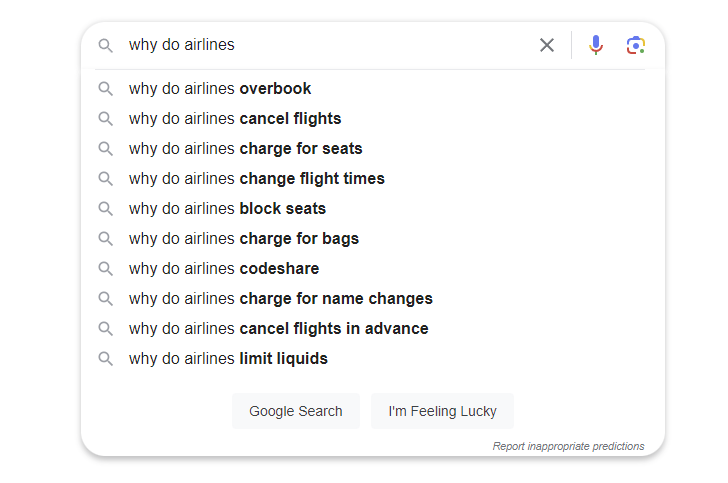Choose 'why do airlines charge for name changes'

coord(280,299)
